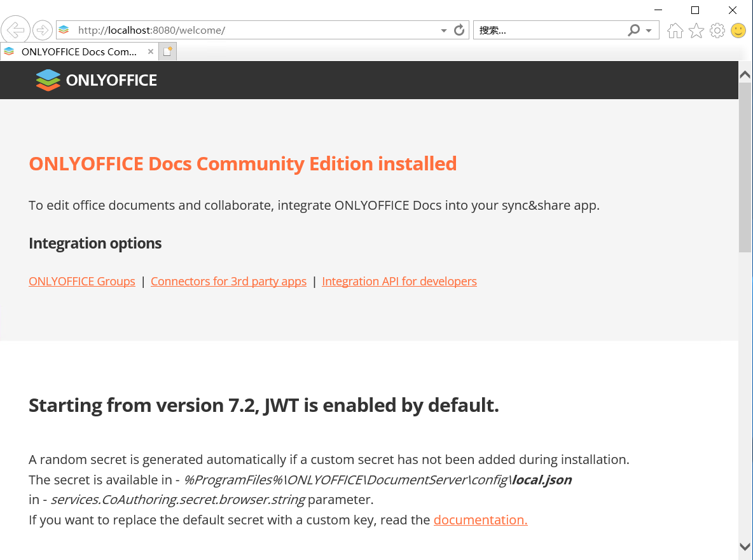Refresh the page with the reload icon
The height and width of the screenshot is (560, 753).
(x=459, y=31)
